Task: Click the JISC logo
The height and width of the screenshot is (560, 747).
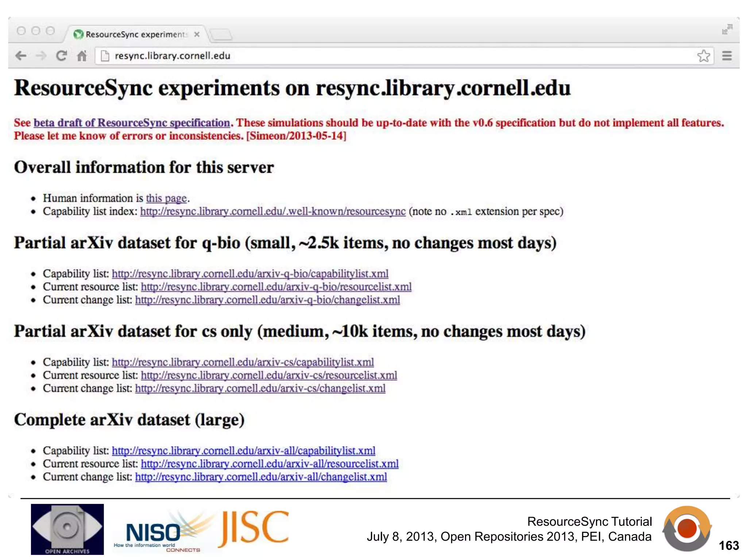Action: (x=253, y=529)
